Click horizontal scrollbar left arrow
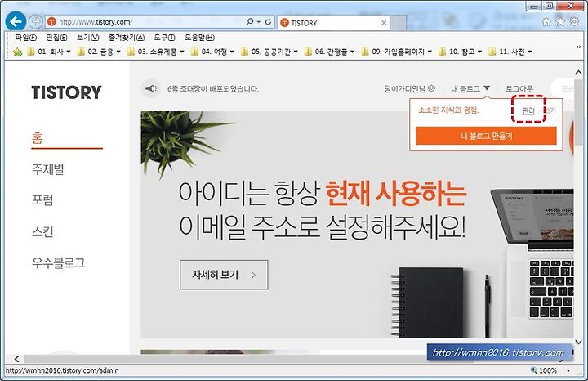The height and width of the screenshot is (381, 588). 16,359
